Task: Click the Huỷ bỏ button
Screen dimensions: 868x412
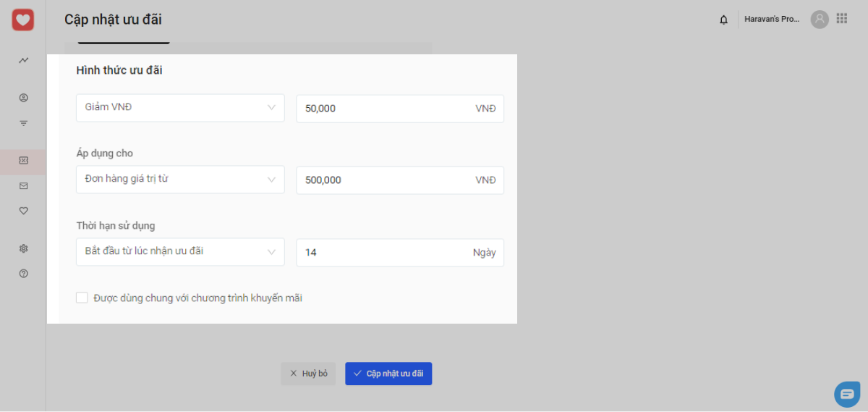Action: (308, 374)
